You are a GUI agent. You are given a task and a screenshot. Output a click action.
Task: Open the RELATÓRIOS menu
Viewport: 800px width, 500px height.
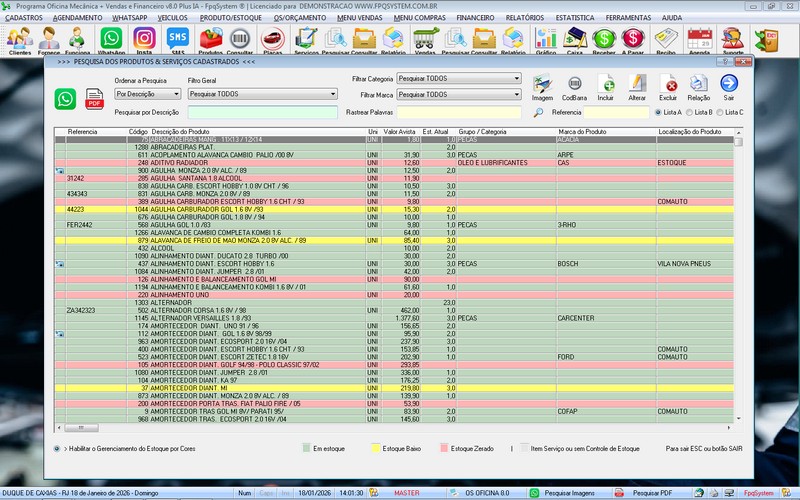click(x=525, y=18)
